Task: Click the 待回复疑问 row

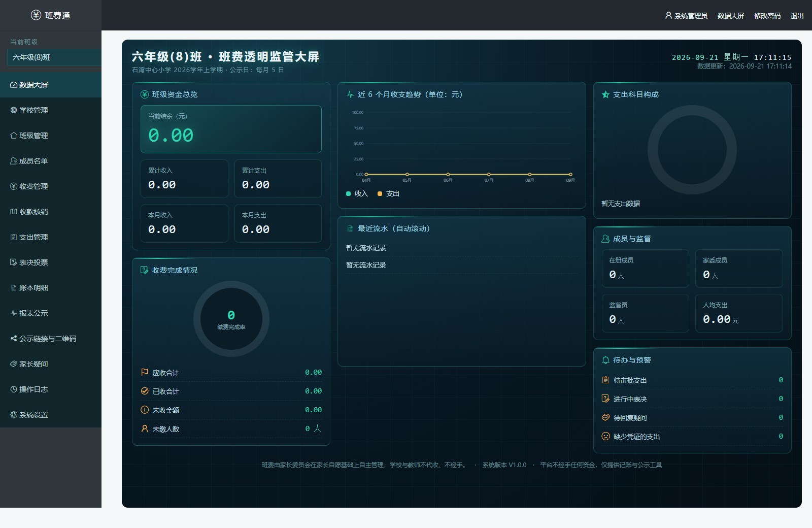Action: [692, 418]
